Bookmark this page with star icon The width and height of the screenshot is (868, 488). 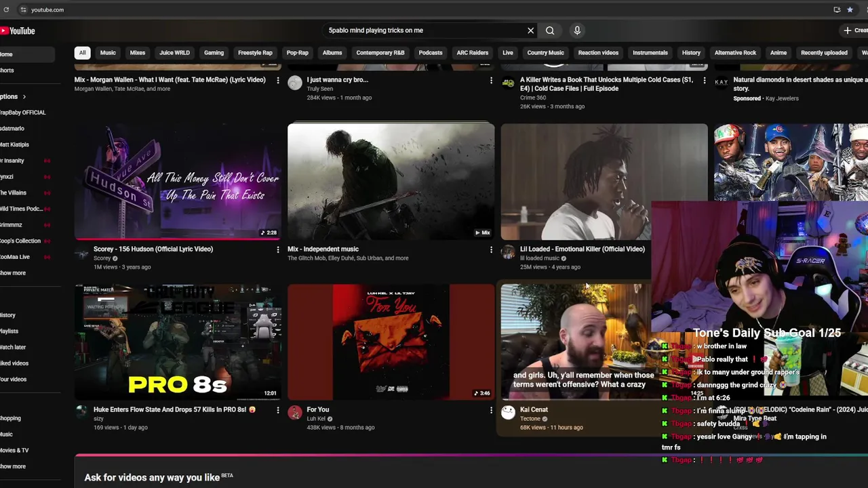tap(850, 9)
